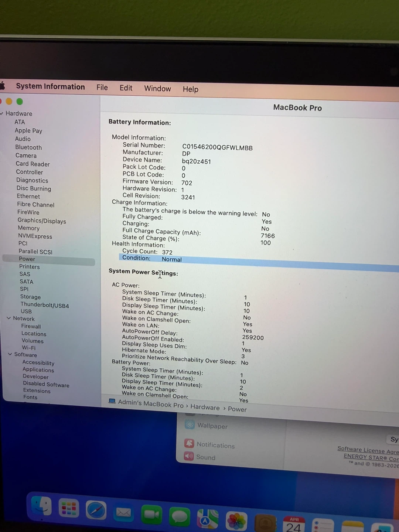Open FaceTime from the Dock

point(151,515)
